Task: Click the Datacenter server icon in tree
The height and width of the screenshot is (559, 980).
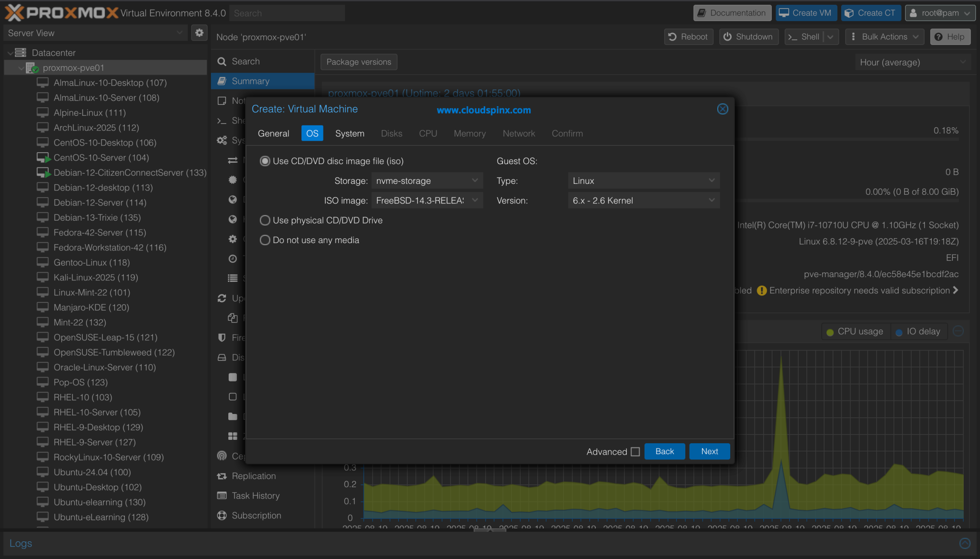Action: pyautogui.click(x=21, y=53)
